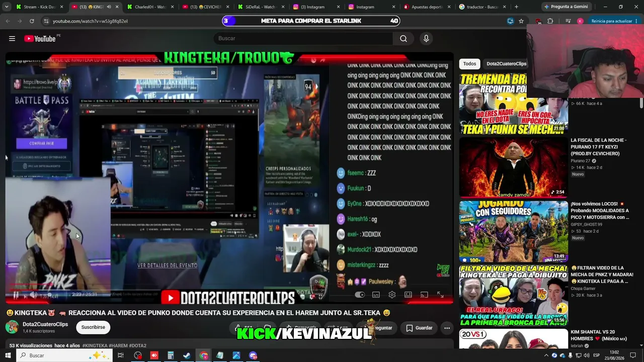This screenshot has height=362, width=644.
Task: Turn on subtitles in the video player
Action: click(376, 295)
